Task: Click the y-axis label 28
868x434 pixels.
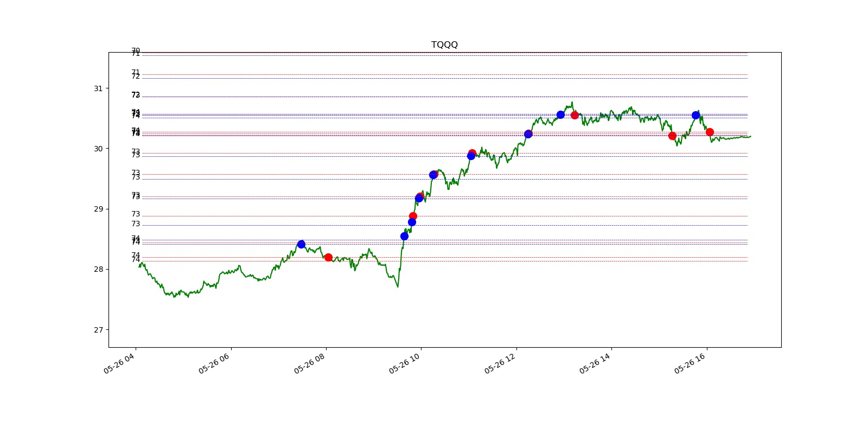Action: [98, 269]
